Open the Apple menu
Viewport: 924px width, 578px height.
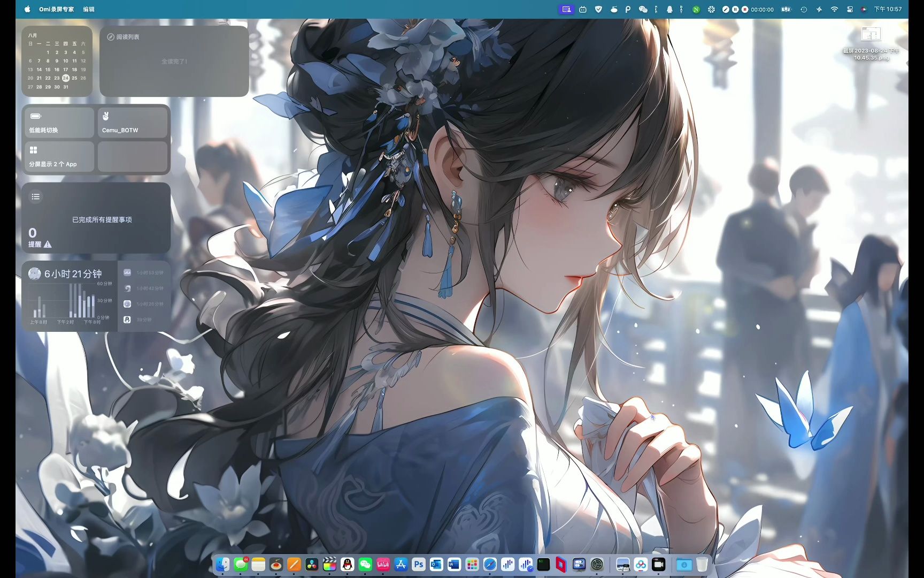[x=27, y=9]
